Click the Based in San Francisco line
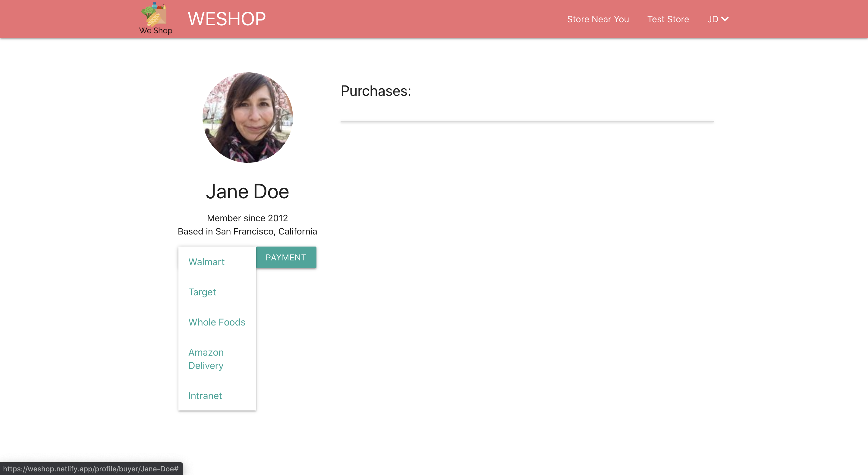Image resolution: width=868 pixels, height=475 pixels. (x=247, y=231)
